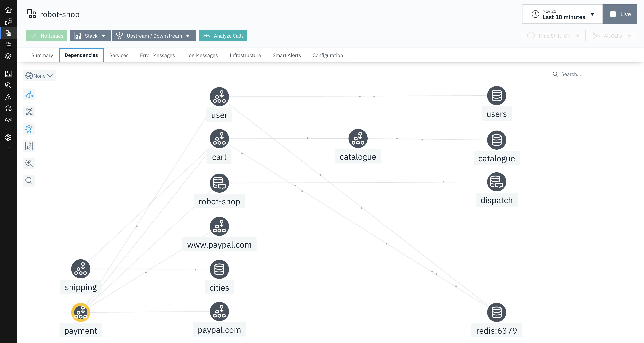Select the robot-shop messaging node
This screenshot has height=343, width=644.
[219, 183]
